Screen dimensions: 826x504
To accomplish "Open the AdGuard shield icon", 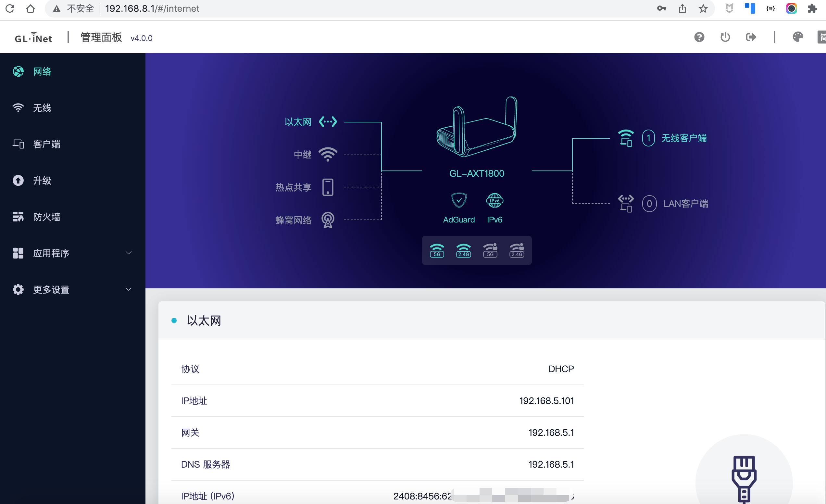I will click(x=459, y=200).
